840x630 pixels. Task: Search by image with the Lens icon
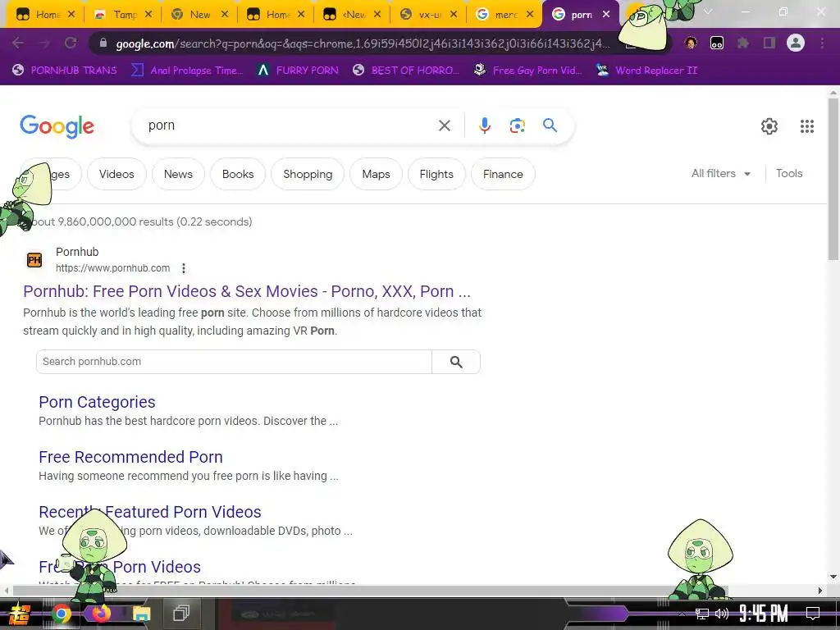coord(517,126)
